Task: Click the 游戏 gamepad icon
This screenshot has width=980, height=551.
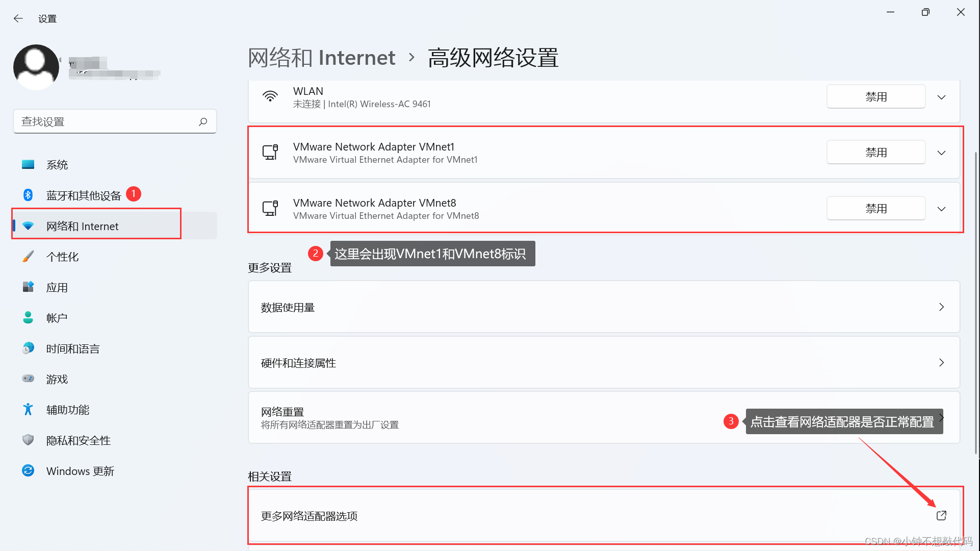Action: (x=28, y=379)
